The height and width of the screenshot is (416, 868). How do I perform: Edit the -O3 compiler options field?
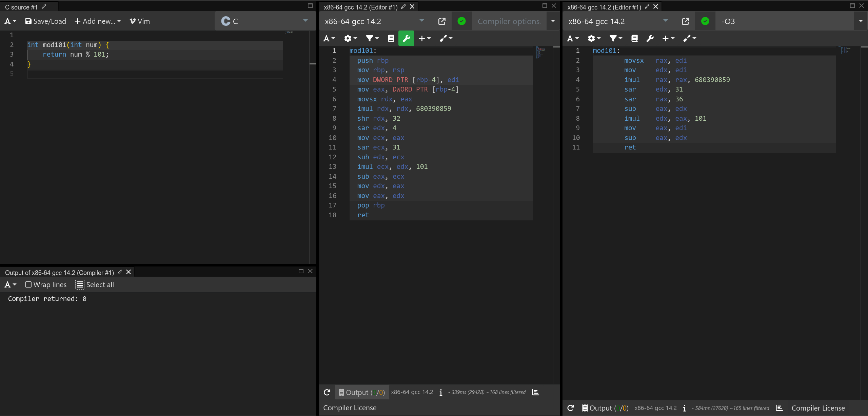point(784,21)
